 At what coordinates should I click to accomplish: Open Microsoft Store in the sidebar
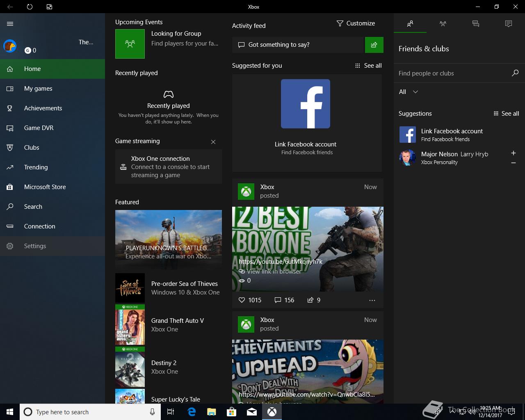pos(52,187)
